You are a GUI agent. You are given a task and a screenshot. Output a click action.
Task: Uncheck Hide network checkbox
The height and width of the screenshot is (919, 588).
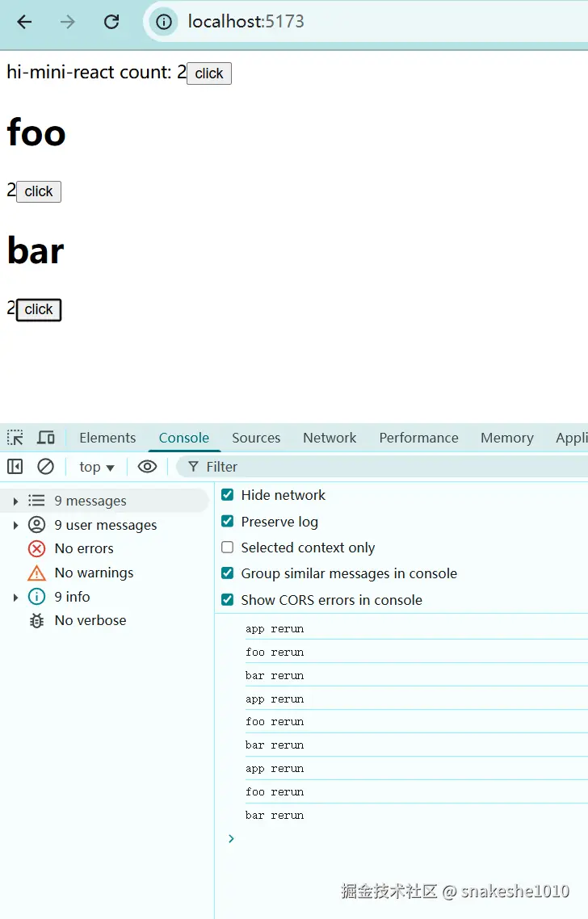click(228, 495)
